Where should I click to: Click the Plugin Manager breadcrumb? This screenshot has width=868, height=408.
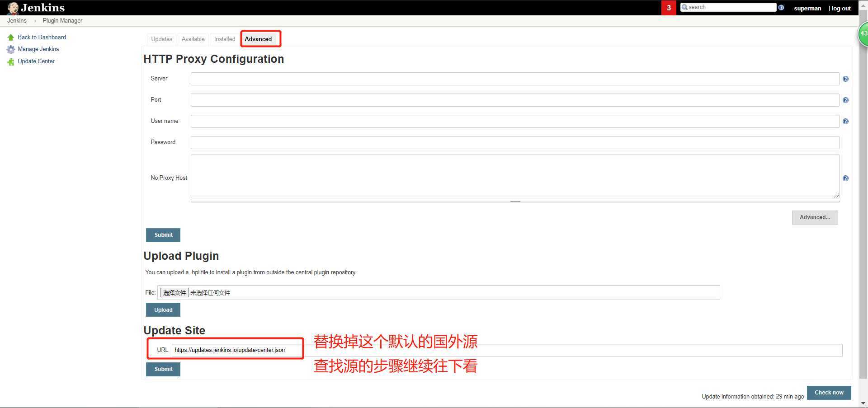coord(62,21)
